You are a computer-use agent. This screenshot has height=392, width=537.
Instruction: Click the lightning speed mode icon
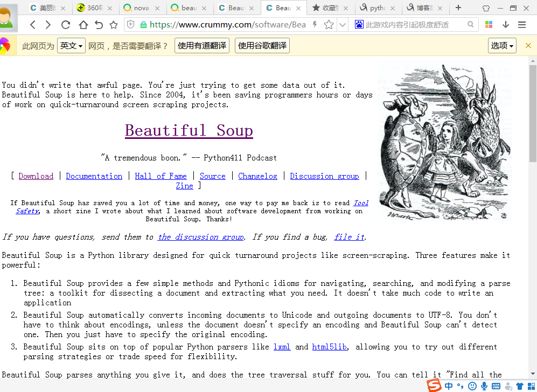315,24
